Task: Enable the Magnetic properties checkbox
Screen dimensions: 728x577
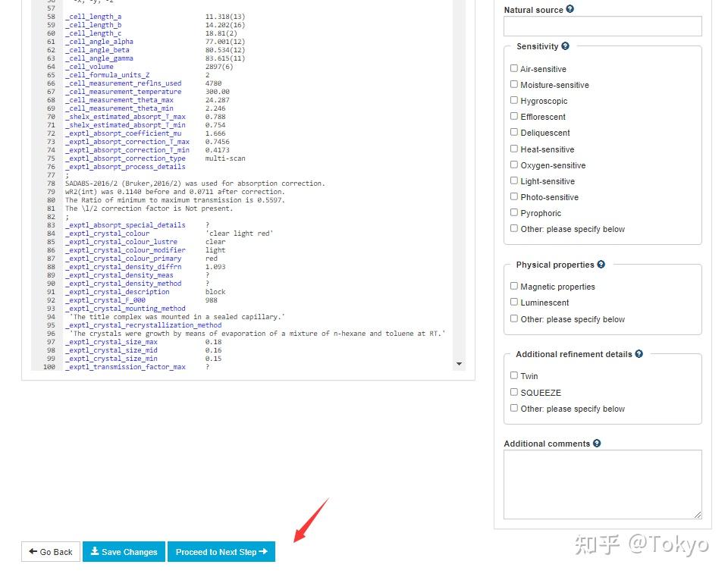Action: point(514,286)
